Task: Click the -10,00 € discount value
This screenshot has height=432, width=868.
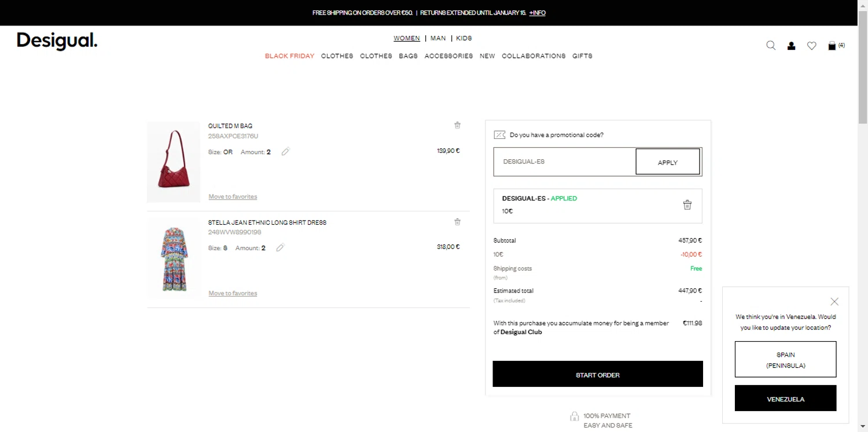Action: (691, 254)
